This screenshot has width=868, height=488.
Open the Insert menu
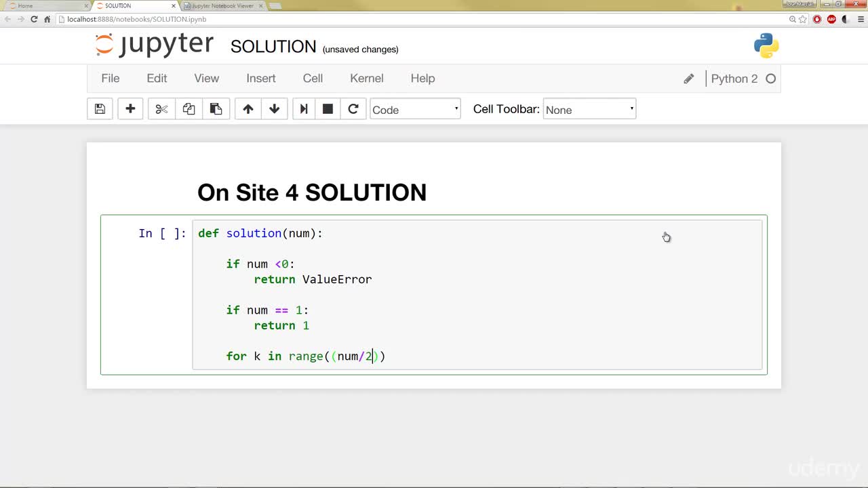(x=261, y=79)
